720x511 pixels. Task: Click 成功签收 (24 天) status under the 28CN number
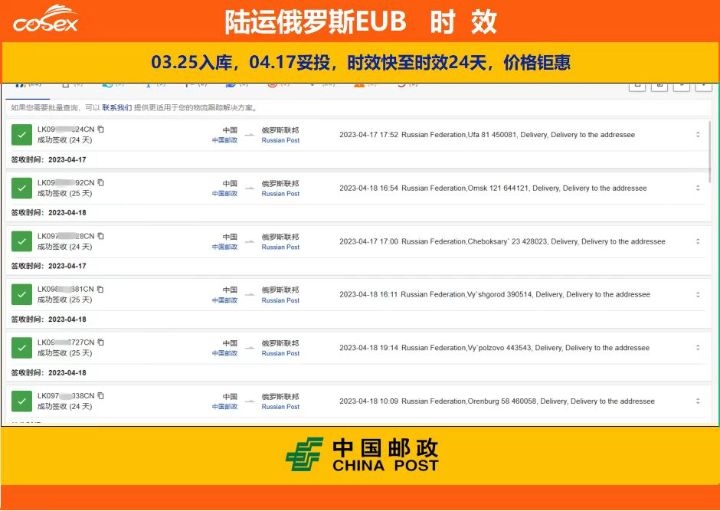[65, 247]
